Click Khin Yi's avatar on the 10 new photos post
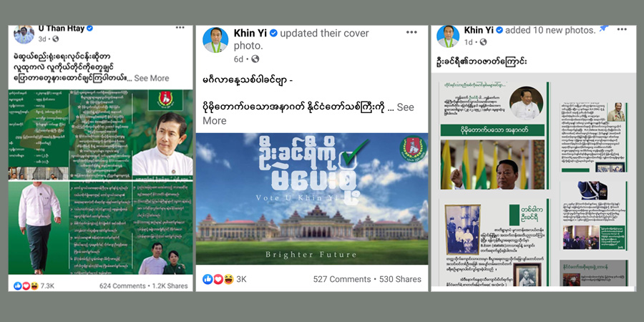Image resolution: width=644 pixels, height=322 pixels. tap(448, 36)
